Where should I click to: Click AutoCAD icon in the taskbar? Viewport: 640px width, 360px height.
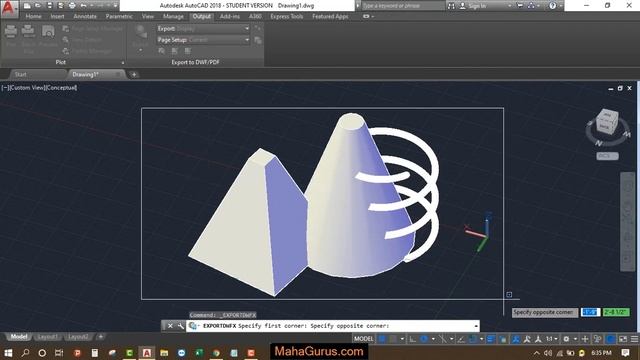[x=147, y=353]
